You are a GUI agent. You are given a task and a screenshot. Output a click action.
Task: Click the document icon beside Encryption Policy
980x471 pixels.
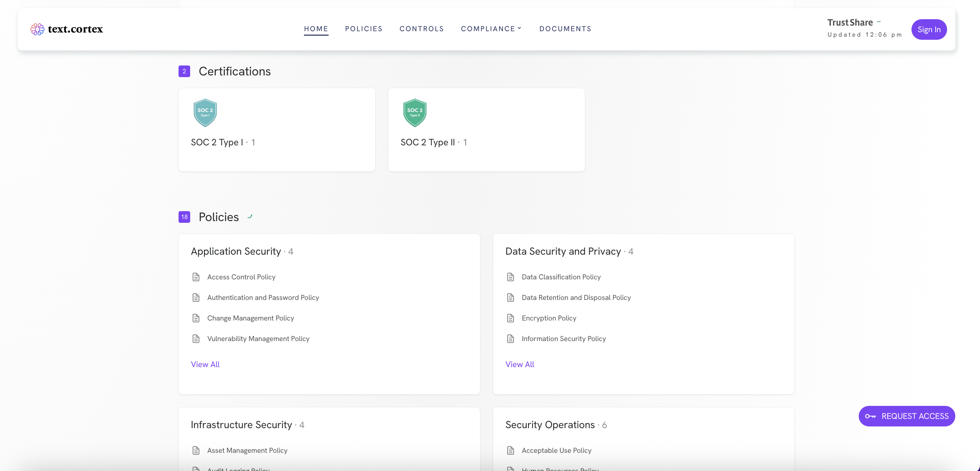pos(511,318)
